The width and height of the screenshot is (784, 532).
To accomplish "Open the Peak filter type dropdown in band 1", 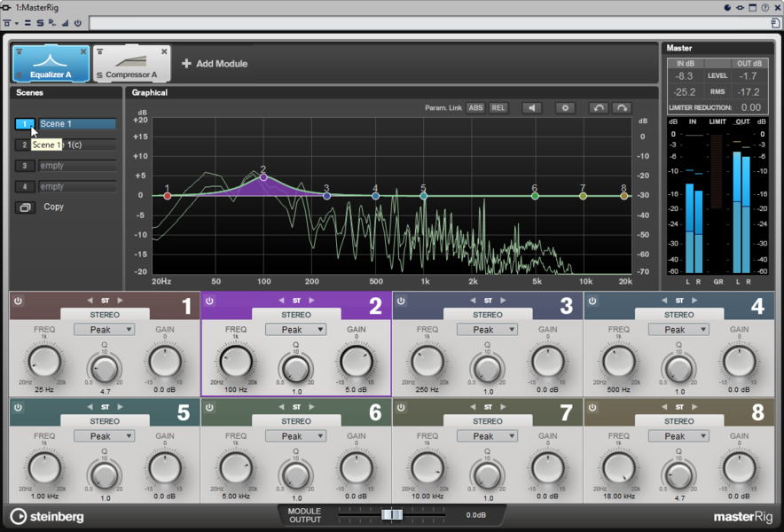I will (x=104, y=330).
